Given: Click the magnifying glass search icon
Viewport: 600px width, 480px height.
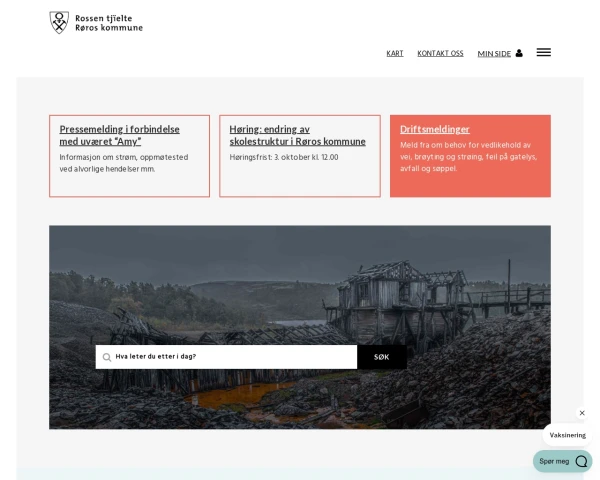Looking at the screenshot, I should 107,357.
